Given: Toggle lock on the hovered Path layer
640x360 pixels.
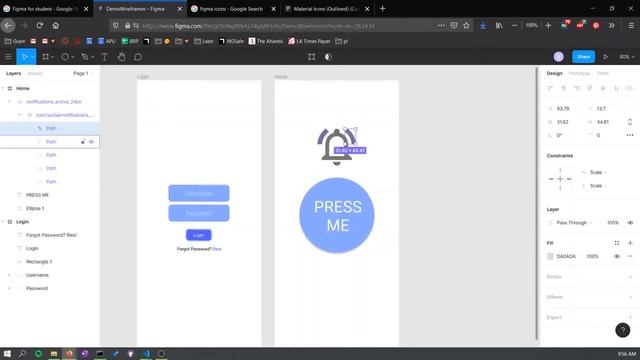Looking at the screenshot, I should click(83, 142).
